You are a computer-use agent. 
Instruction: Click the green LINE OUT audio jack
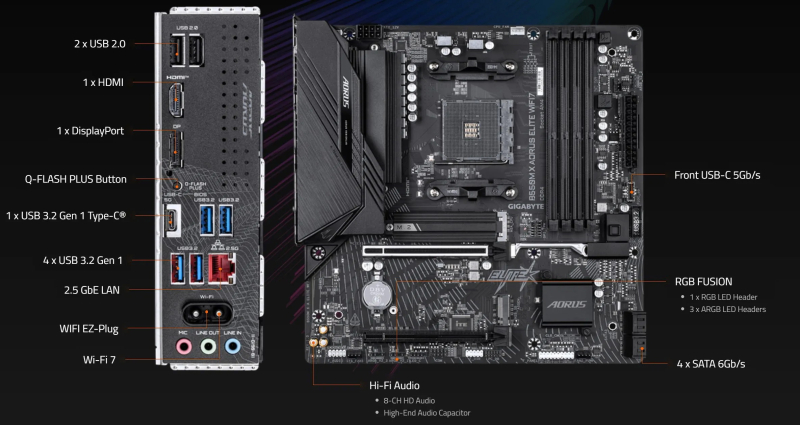click(208, 347)
